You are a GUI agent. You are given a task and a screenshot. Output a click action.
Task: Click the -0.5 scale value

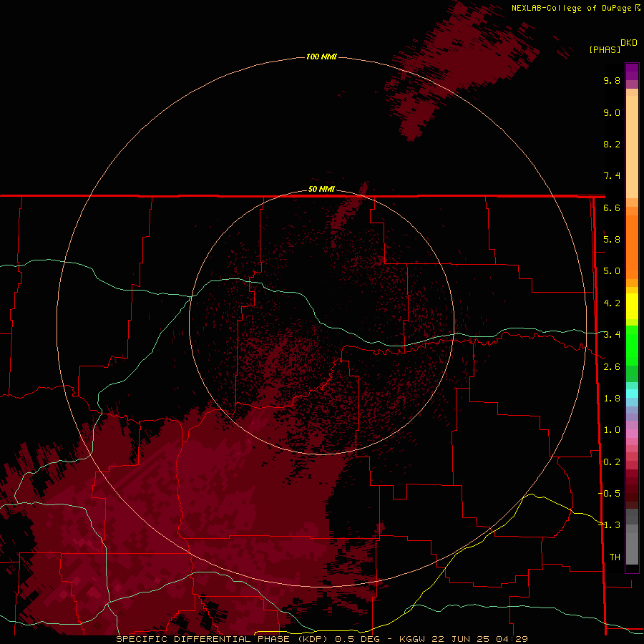click(x=610, y=494)
